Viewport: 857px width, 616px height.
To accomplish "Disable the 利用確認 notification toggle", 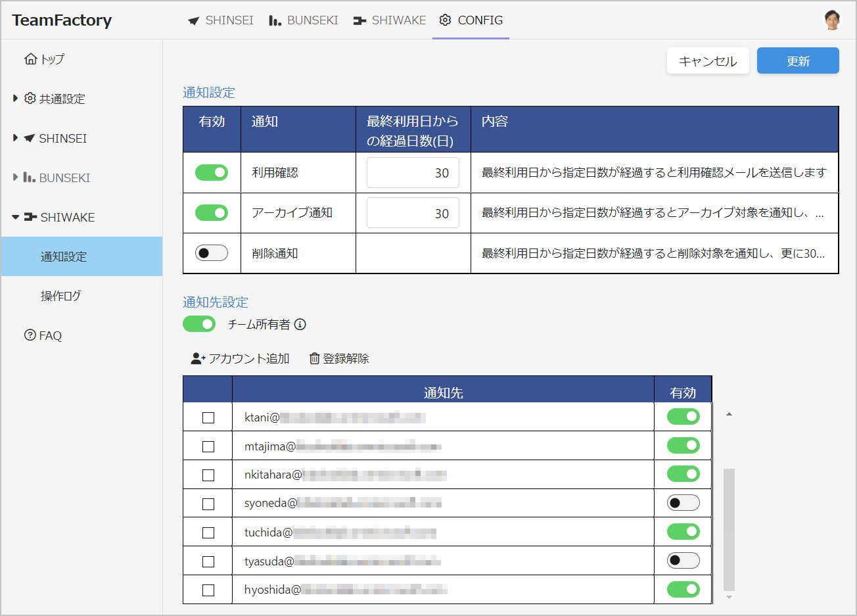I will point(211,172).
